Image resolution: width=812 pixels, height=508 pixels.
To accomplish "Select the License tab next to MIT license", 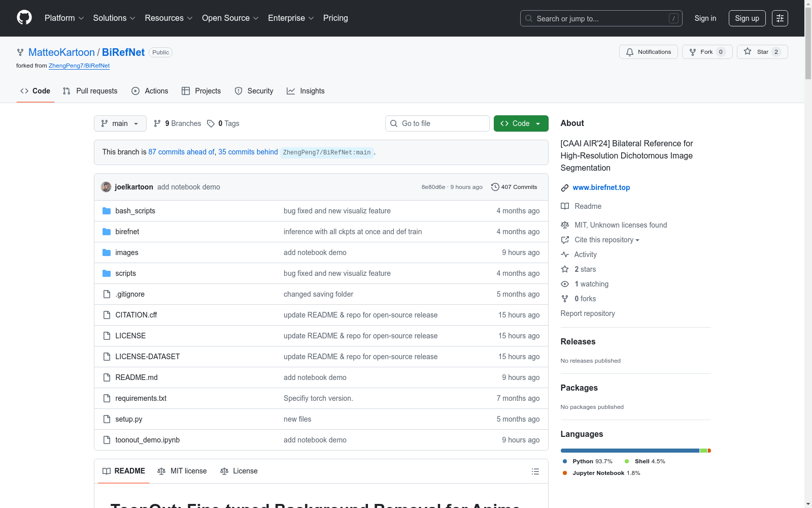I will (x=239, y=471).
